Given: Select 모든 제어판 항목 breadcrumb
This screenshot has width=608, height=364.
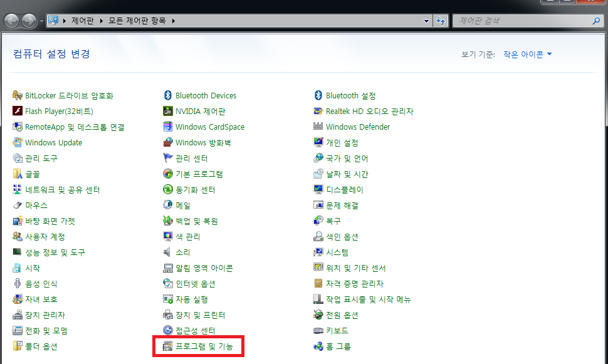Looking at the screenshot, I should click(x=137, y=21).
